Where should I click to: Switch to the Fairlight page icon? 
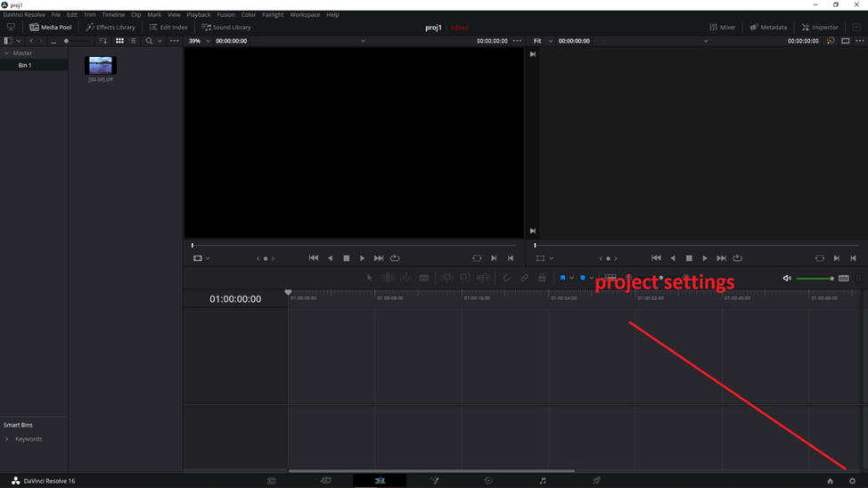click(543, 481)
